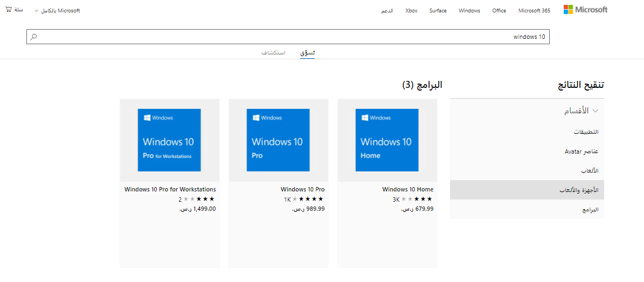The height and width of the screenshot is (282, 644).
Task: Click the Windows 10 Home star rating
Action: click(x=417, y=199)
